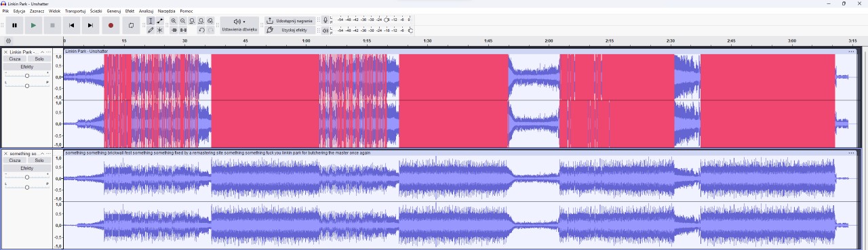Screen dimensions: 868x250
Task: Solo the Linkin Park track
Action: (x=39, y=59)
